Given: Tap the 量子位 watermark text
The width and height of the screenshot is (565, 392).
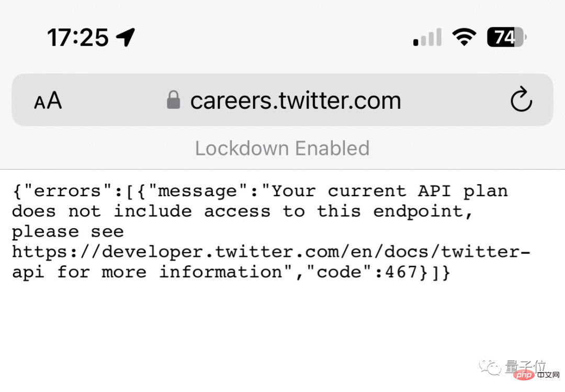Looking at the screenshot, I should pyautogui.click(x=525, y=366).
